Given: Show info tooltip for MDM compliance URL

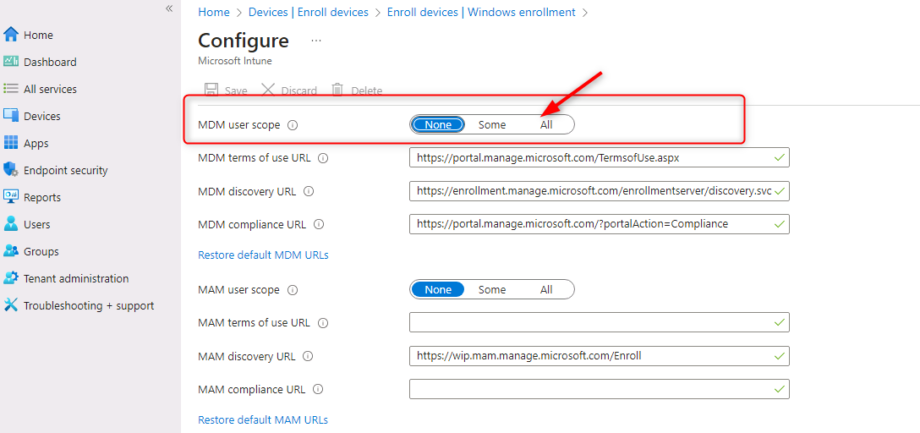Looking at the screenshot, I should tap(319, 224).
